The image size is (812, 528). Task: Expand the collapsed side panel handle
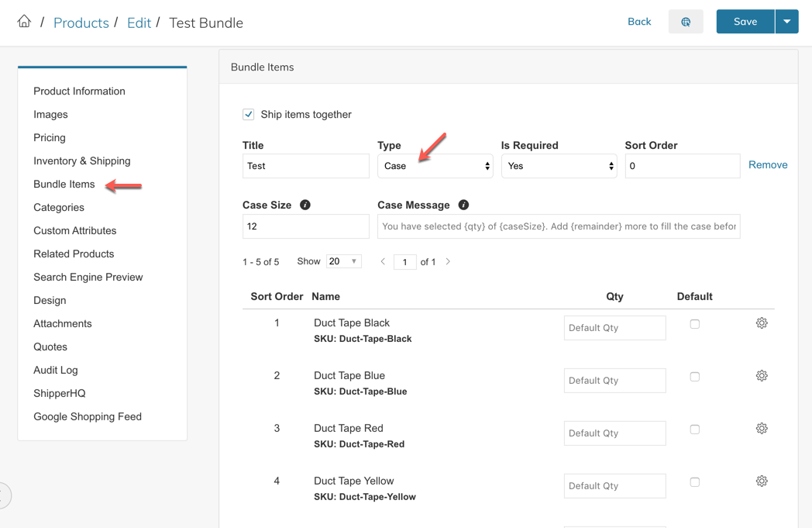4,495
